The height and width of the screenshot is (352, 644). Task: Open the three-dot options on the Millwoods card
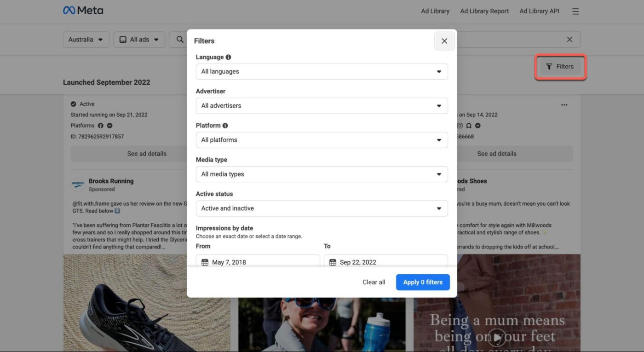564,105
